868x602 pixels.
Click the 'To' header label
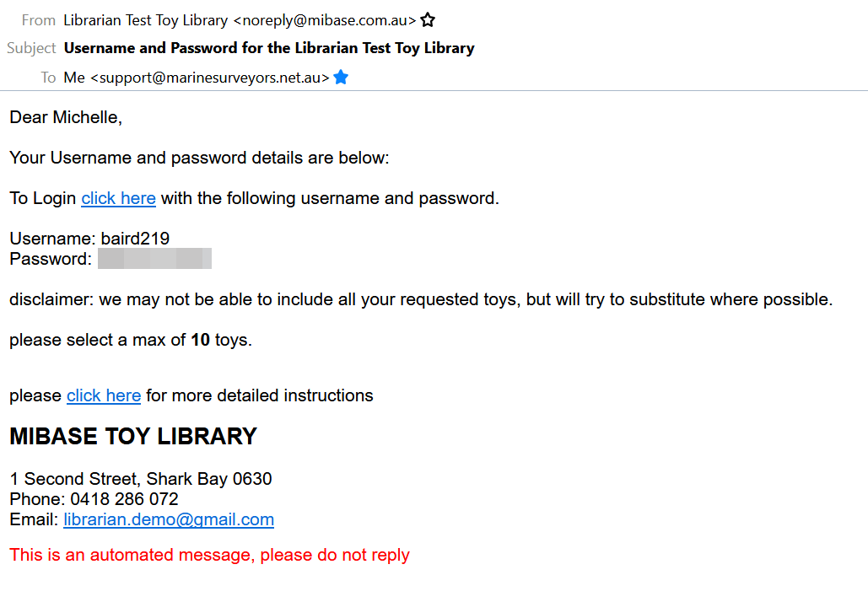pyautogui.click(x=48, y=78)
